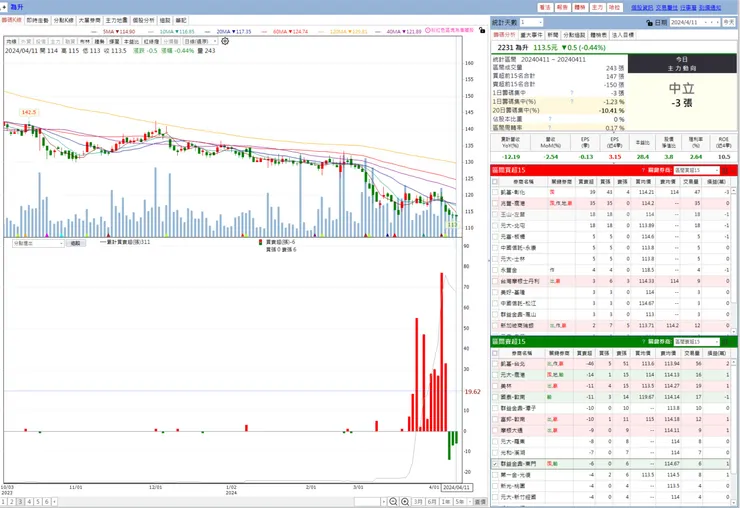The image size is (740, 508).
Task: Toggle the 紅綠燈 overlay button
Action: [151, 42]
